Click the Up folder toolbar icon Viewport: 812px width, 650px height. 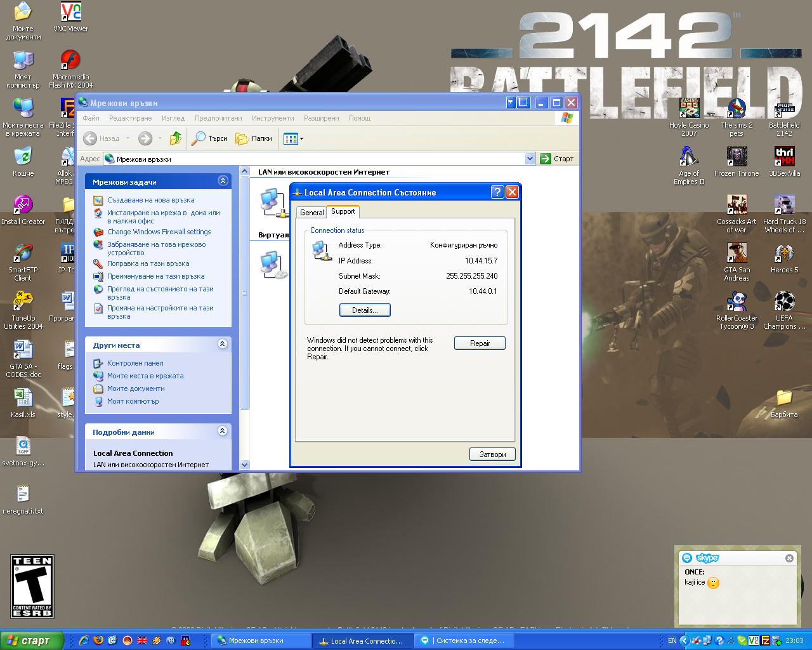pyautogui.click(x=176, y=138)
